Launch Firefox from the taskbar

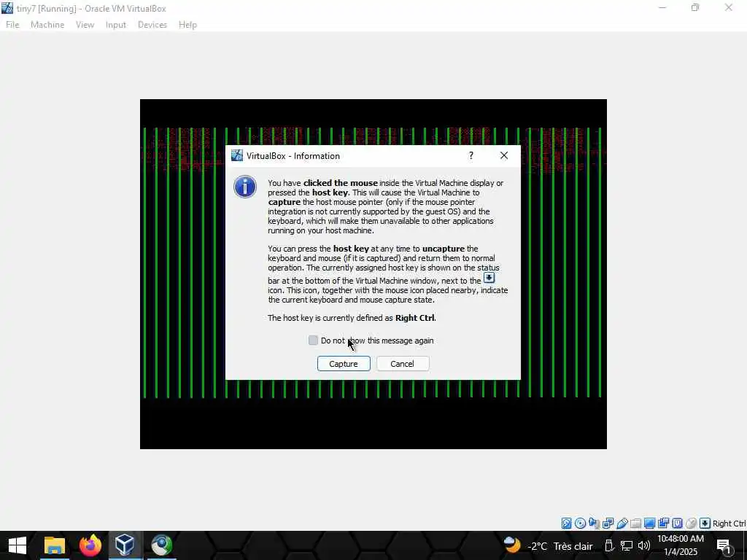90,545
